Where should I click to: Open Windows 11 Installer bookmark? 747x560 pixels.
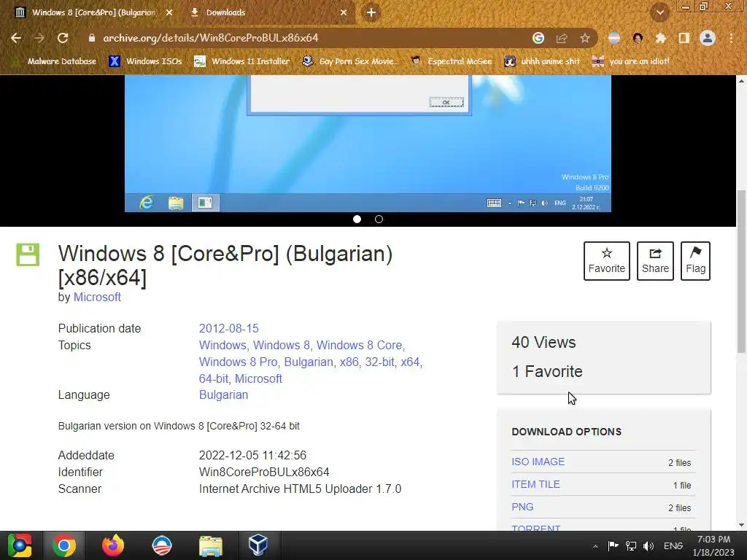[242, 61]
